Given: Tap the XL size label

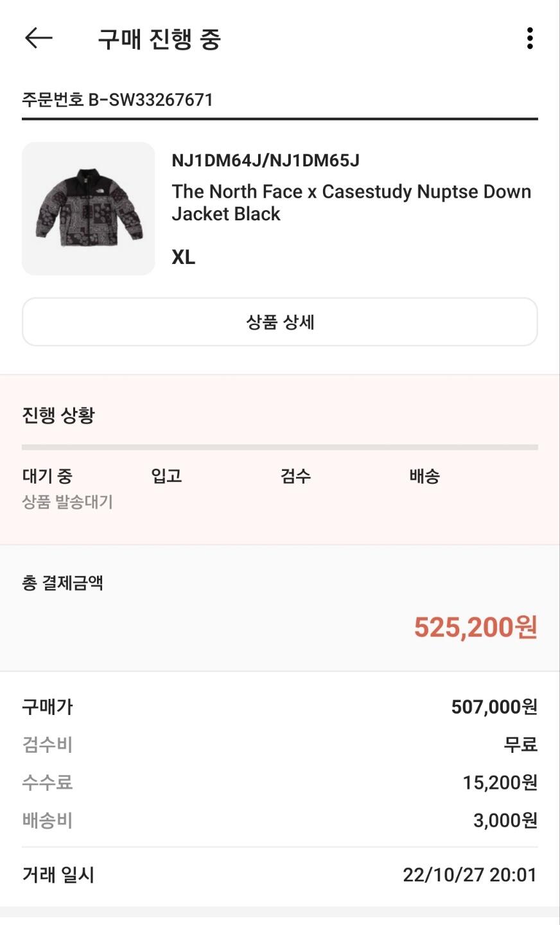Looking at the screenshot, I should coord(184,258).
